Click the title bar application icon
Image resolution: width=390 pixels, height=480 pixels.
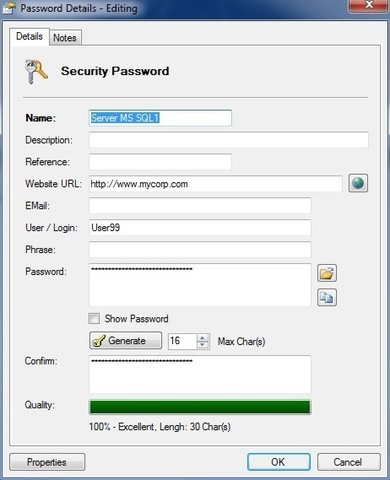[9, 7]
